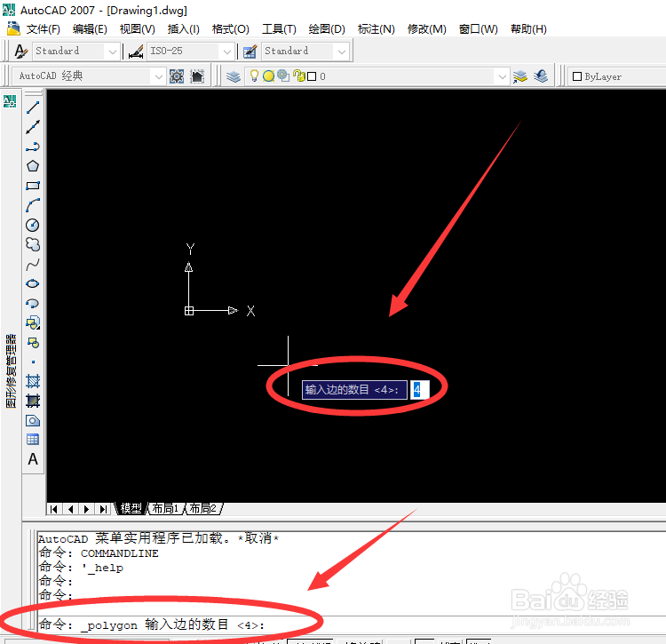666x644 pixels.
Task: Select the Construction Line tool
Action: pos(33,127)
